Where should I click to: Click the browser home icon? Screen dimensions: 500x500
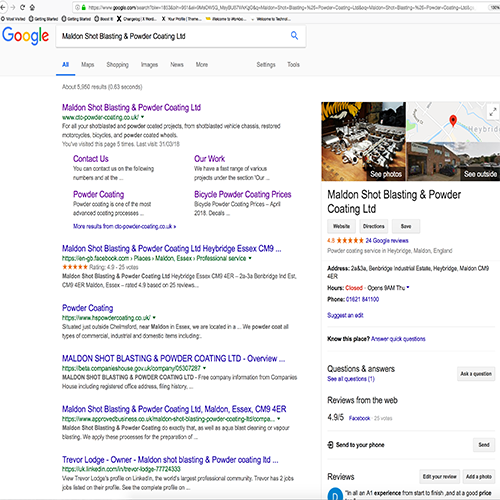pos(32,7)
